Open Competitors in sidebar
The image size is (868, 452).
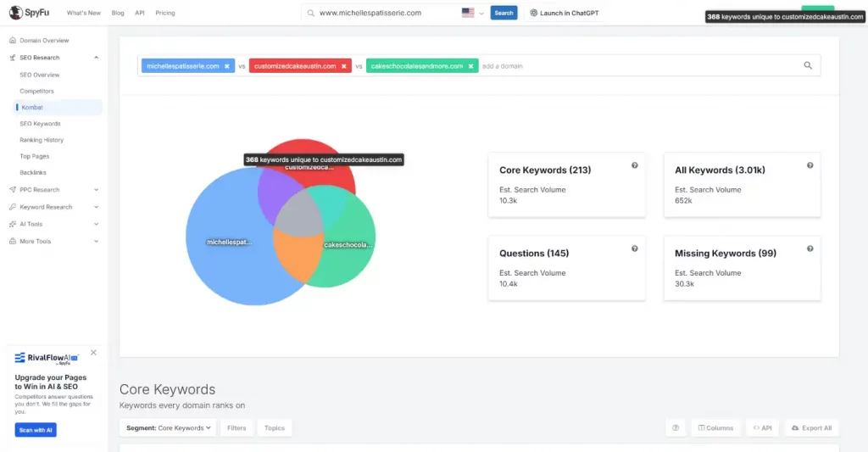[36, 91]
